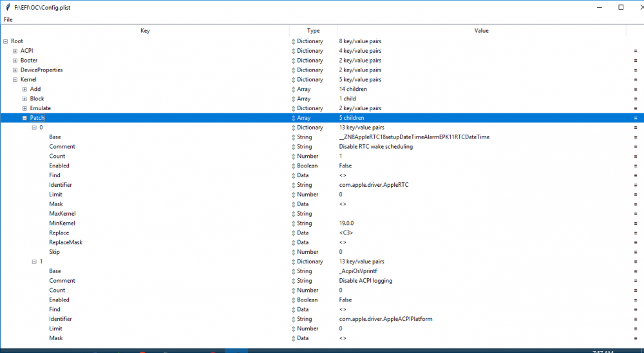Viewport: 644px width, 353px height.
Task: Click the Value column header
Action: tap(481, 31)
